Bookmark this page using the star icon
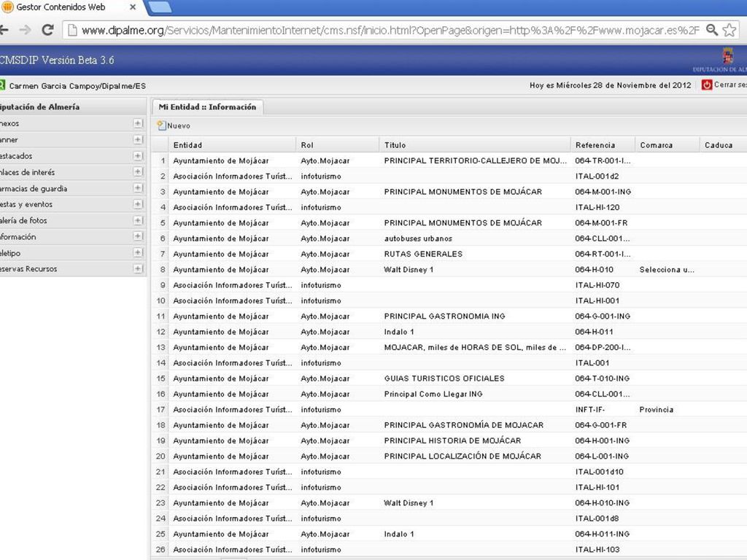The image size is (747, 560). click(x=729, y=30)
